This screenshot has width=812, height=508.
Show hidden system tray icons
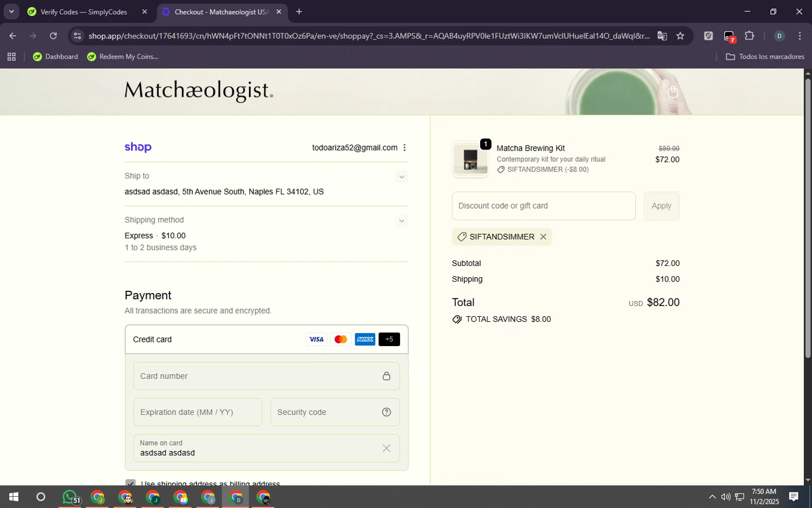712,497
